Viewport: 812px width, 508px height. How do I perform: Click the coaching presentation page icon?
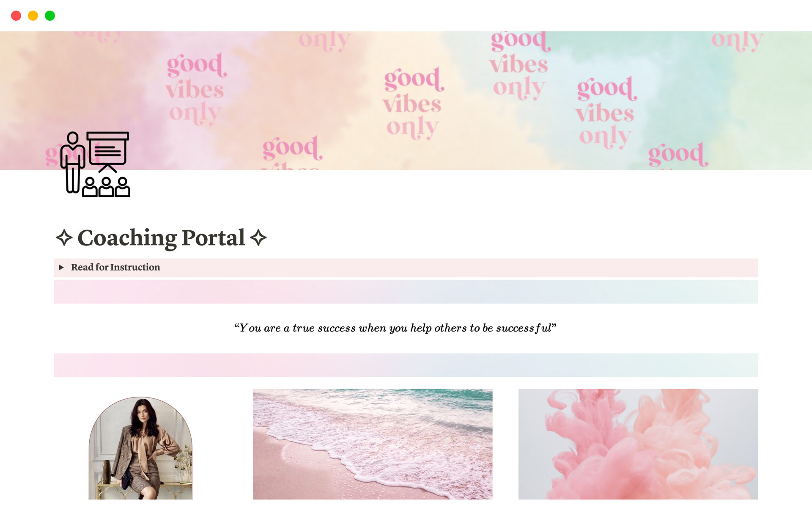click(x=95, y=164)
